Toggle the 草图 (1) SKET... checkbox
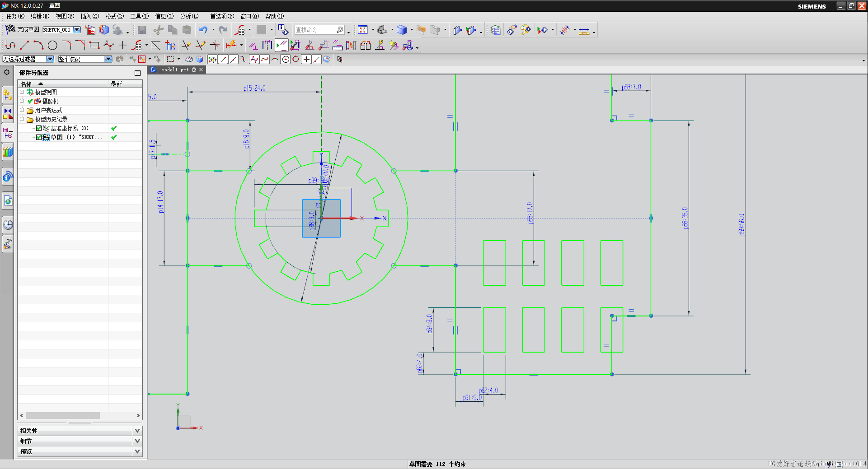 tap(39, 137)
